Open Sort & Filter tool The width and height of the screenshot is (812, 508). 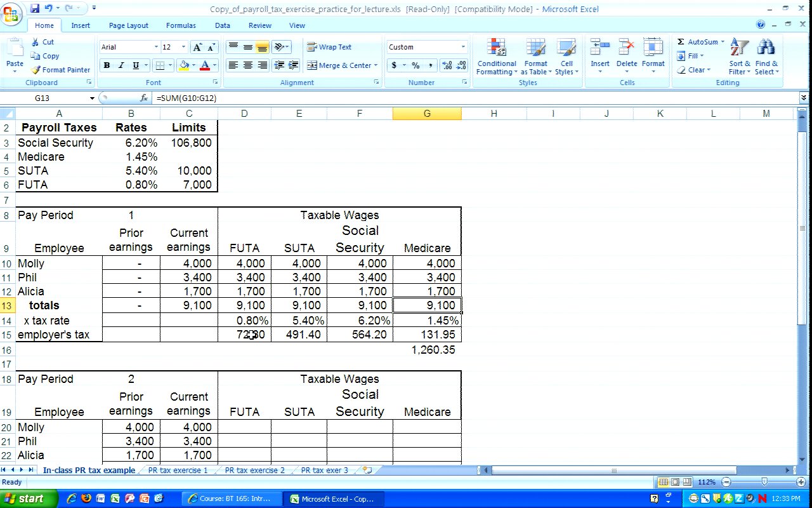pyautogui.click(x=739, y=49)
